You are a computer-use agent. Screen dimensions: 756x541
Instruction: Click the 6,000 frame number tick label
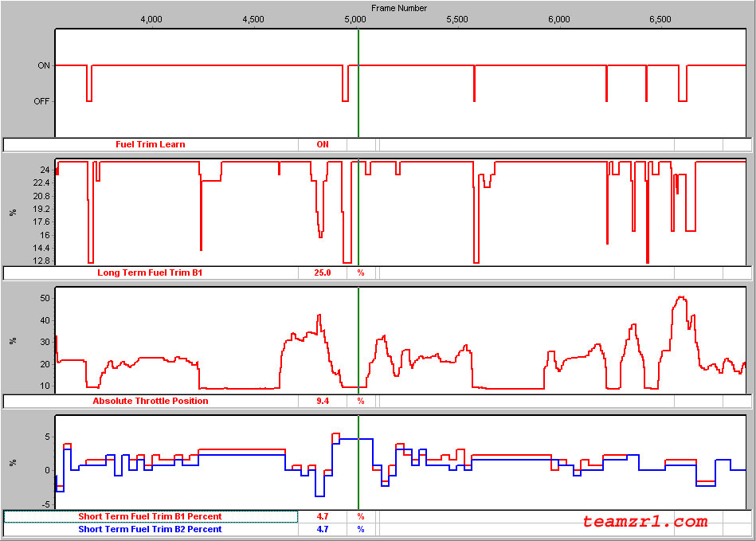(559, 18)
